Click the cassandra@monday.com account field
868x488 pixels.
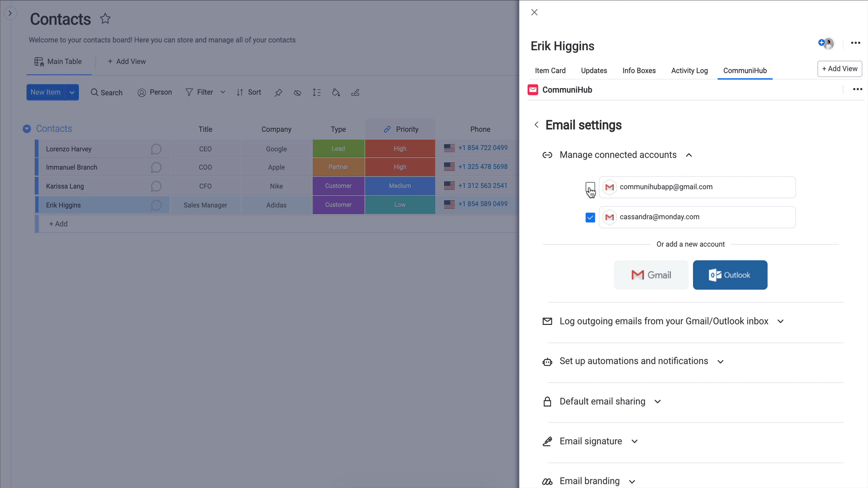[697, 217]
